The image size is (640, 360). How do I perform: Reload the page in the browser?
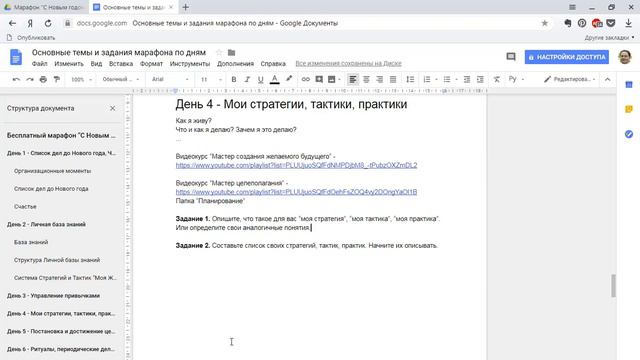[48, 23]
